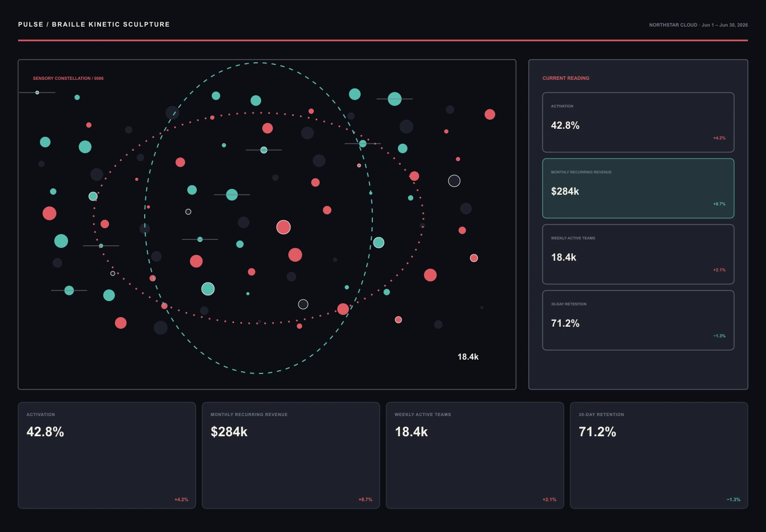
Task: Click "+2.1%" in Current Reading Weekly Active Teams
Action: (x=719, y=270)
